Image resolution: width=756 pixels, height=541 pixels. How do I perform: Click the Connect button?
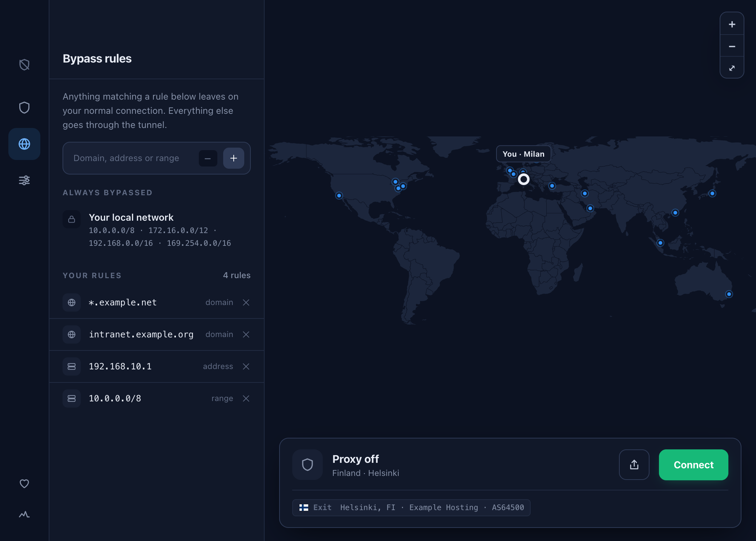point(693,465)
